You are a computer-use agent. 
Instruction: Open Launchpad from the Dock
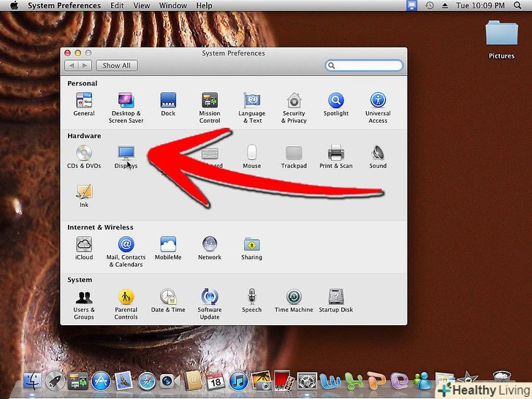point(55,381)
